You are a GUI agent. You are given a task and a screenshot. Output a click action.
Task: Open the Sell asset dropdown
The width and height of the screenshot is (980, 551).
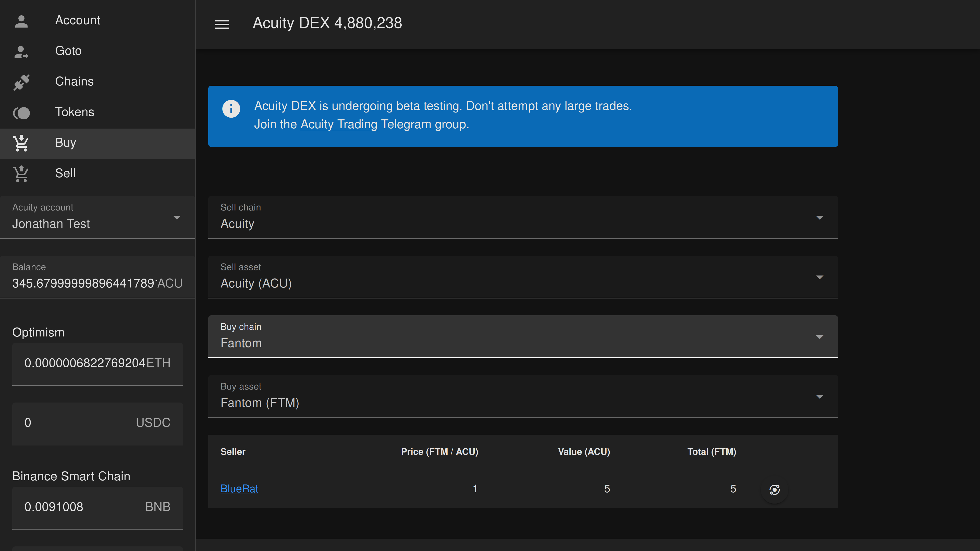click(523, 277)
